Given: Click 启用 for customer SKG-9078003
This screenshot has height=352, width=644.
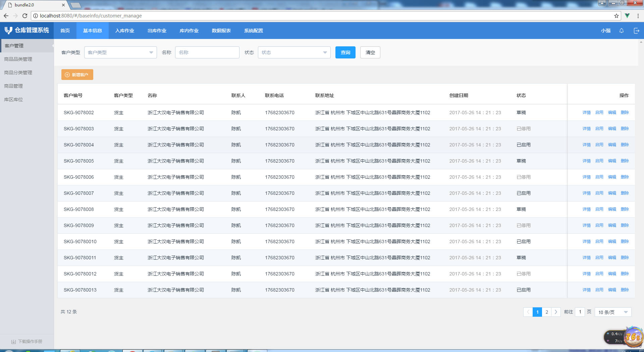Looking at the screenshot, I should (x=599, y=129).
